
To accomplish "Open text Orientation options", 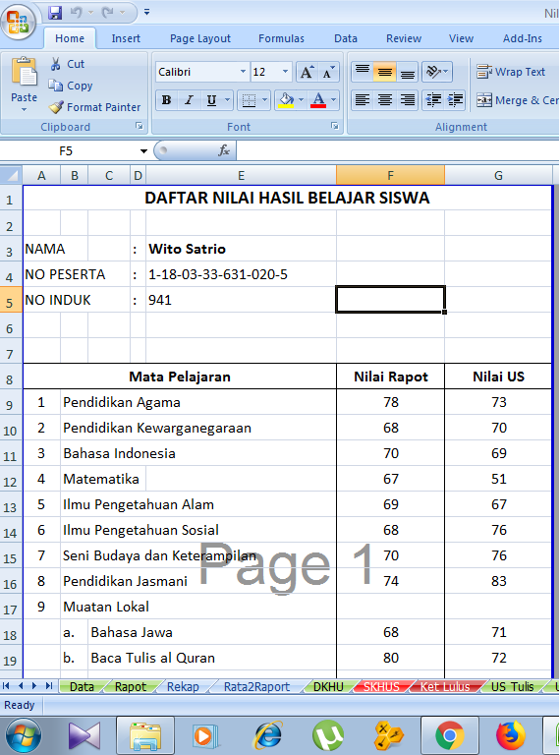I will click(x=437, y=72).
